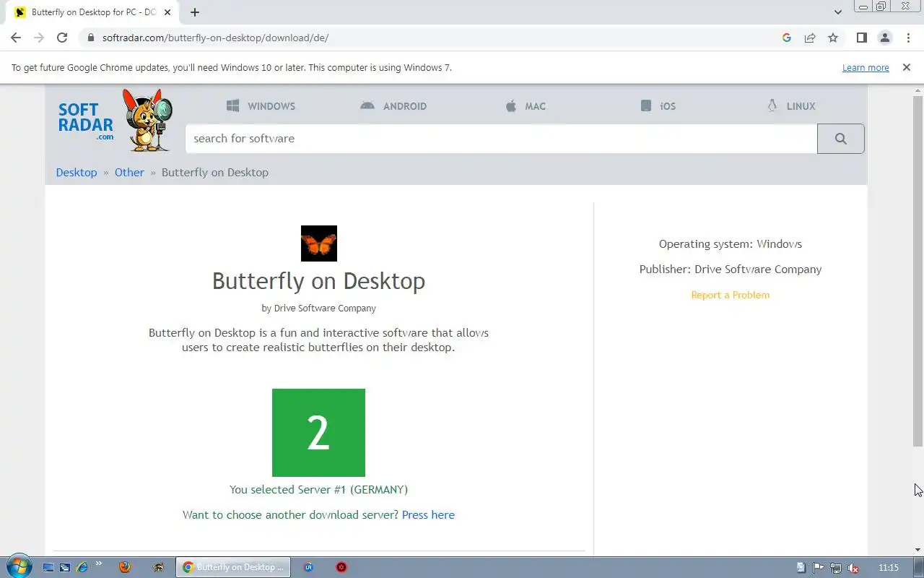
Task: Click the Google icon in the address bar
Action: pyautogui.click(x=787, y=38)
